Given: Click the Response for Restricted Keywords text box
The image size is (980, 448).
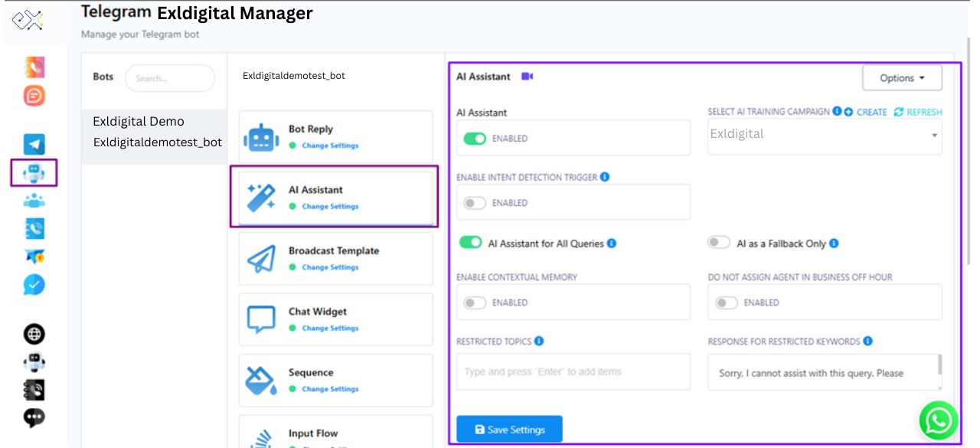Looking at the screenshot, I should point(825,372).
